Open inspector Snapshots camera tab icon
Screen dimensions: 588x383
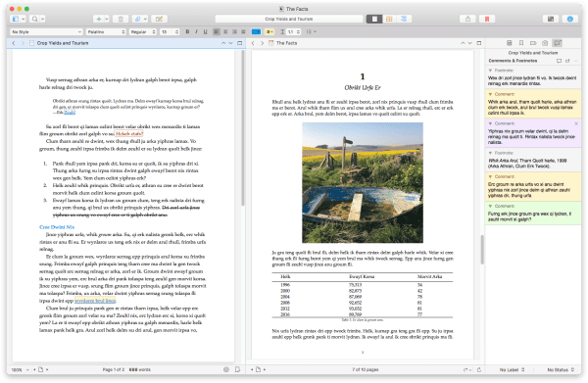tap(545, 43)
